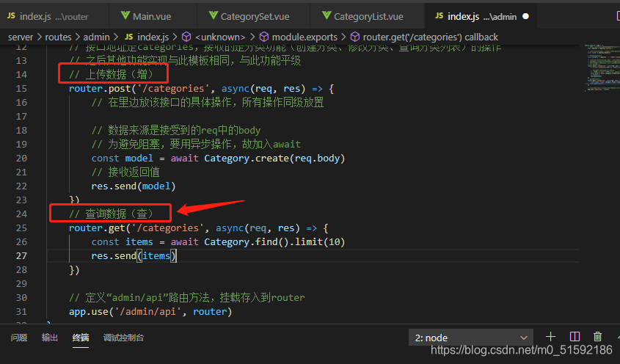Open the CategoryList.vue tab
The width and height of the screenshot is (620, 364).
[x=368, y=16]
